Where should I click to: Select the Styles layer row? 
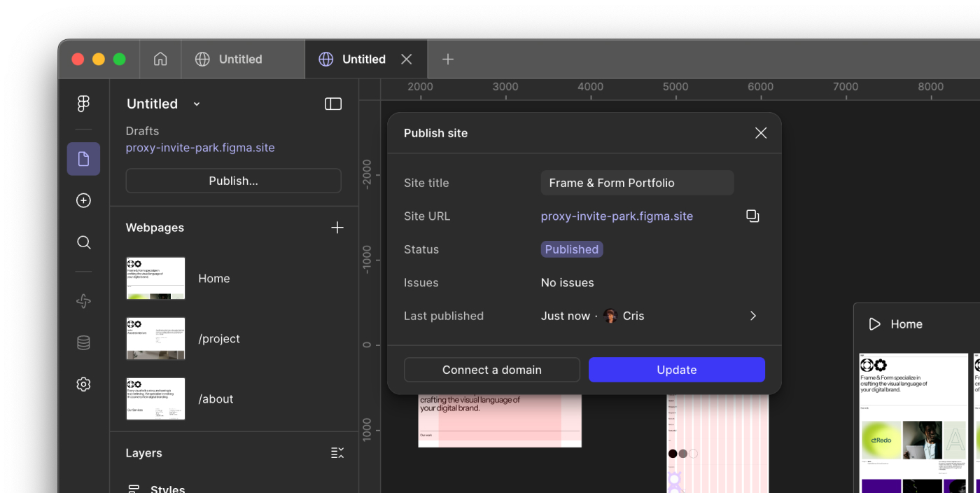(234, 489)
